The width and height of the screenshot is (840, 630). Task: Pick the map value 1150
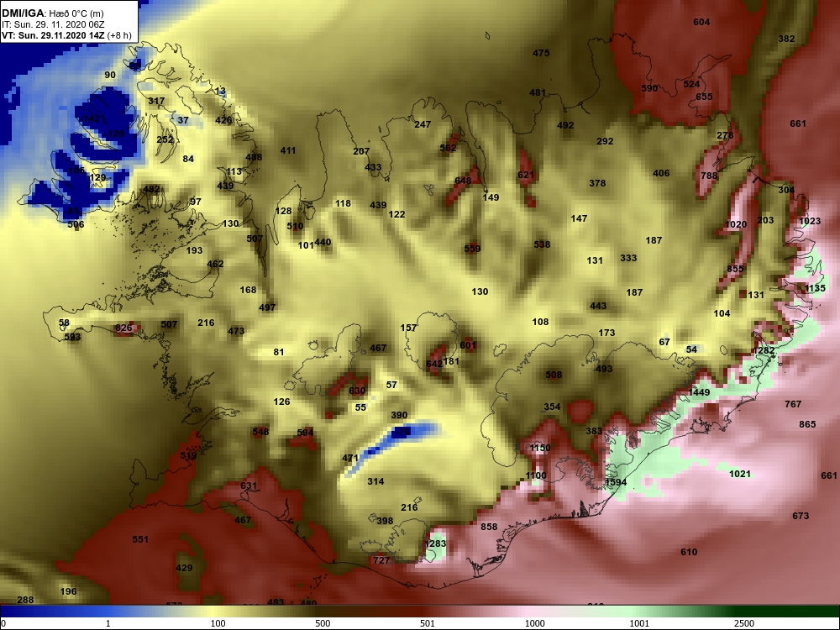point(540,448)
